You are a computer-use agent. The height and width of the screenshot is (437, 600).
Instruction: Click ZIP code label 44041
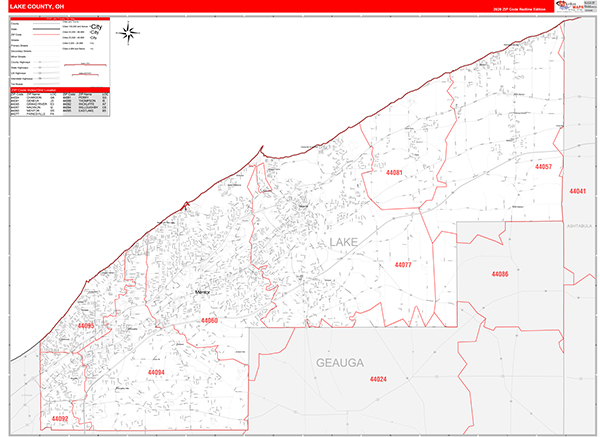click(577, 191)
